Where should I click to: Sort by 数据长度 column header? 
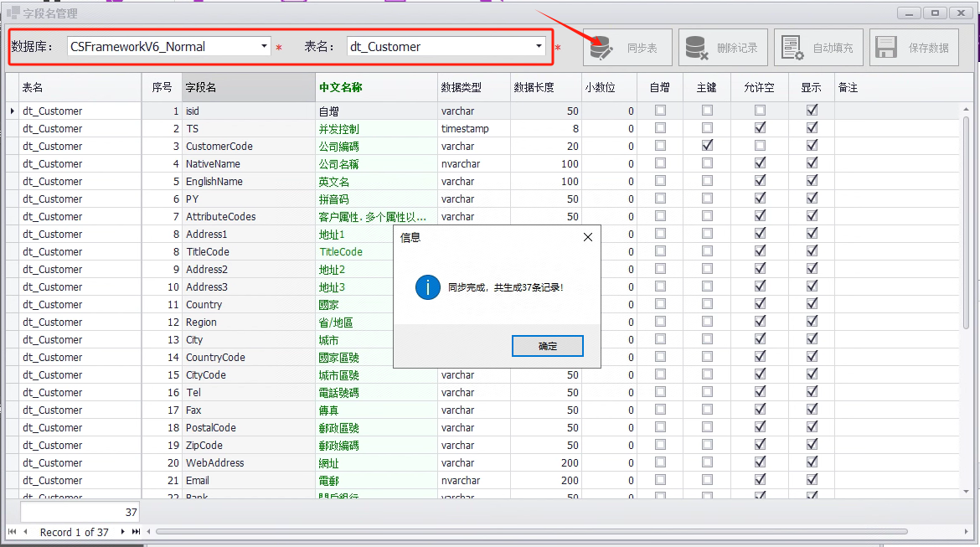[545, 87]
